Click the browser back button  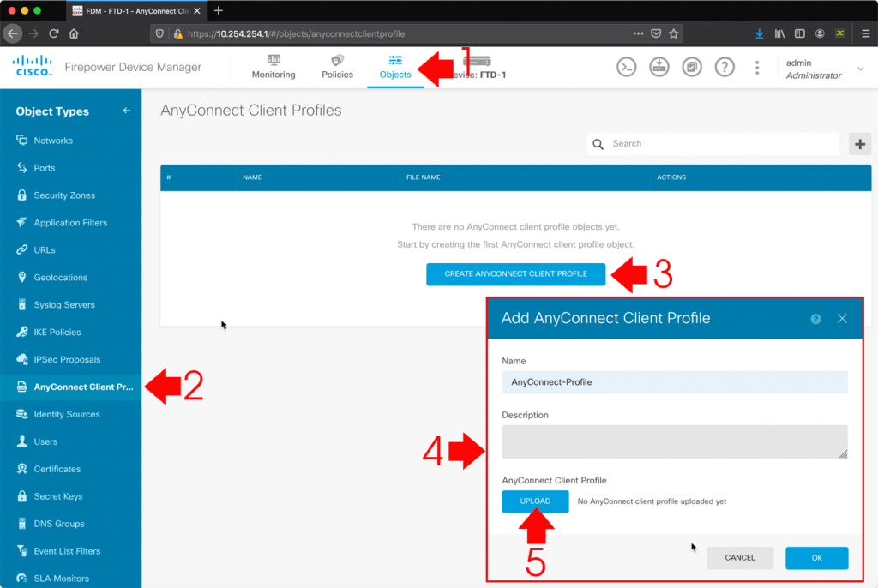(x=13, y=33)
